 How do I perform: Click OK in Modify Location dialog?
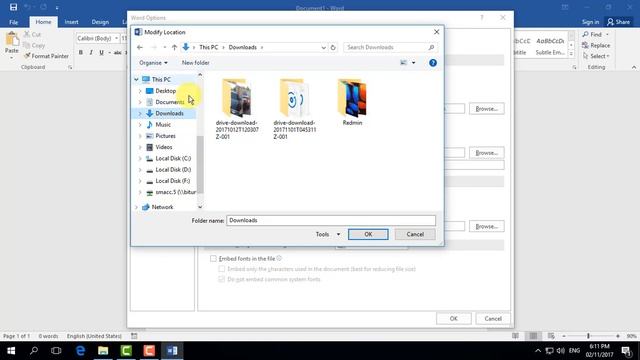point(368,234)
